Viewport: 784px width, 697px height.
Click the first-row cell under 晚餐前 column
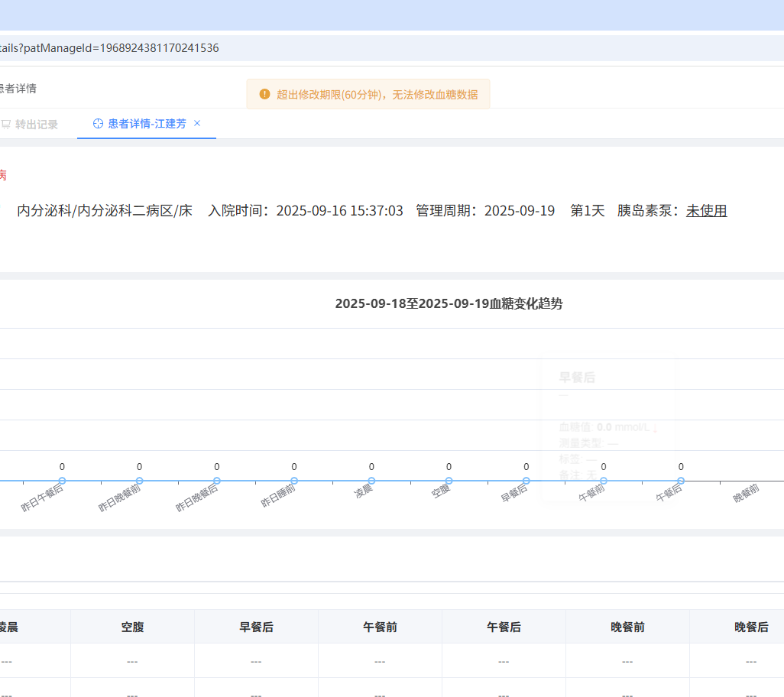point(627,661)
